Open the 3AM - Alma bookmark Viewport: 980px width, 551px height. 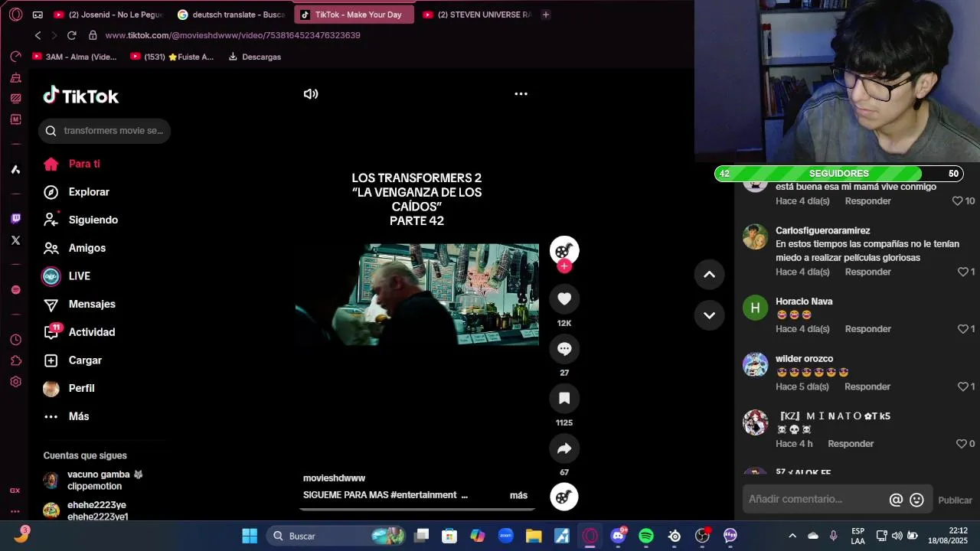[74, 57]
